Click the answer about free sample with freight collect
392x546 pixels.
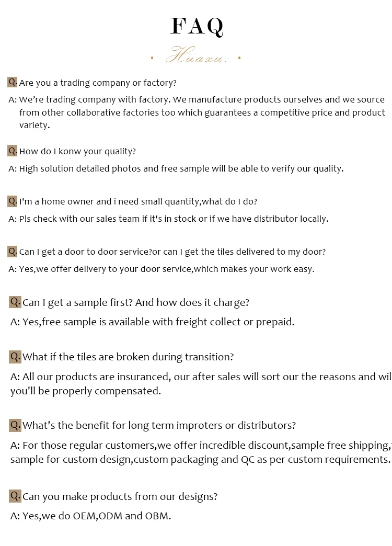(x=153, y=322)
